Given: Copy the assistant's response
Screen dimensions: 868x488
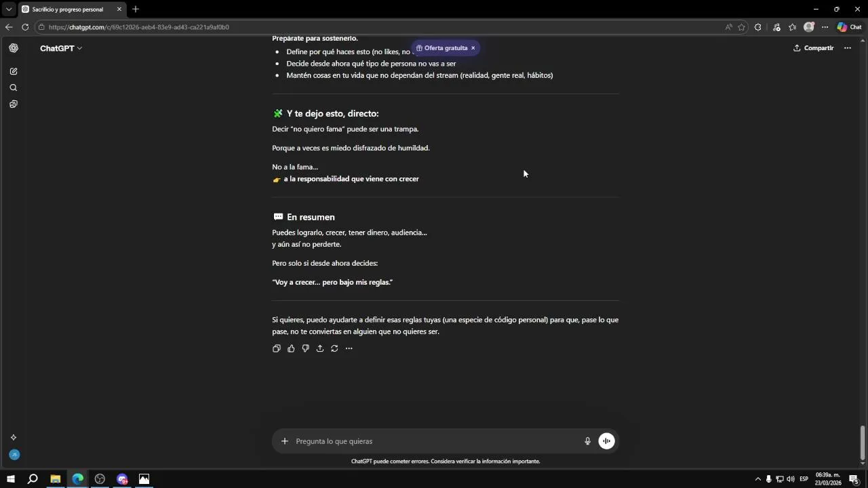Looking at the screenshot, I should click(x=277, y=348).
